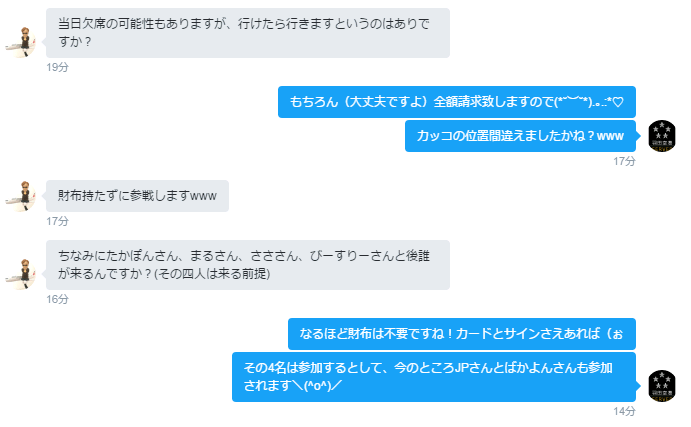Click the 17分 timestamp under カッコの位置 message

point(624,161)
